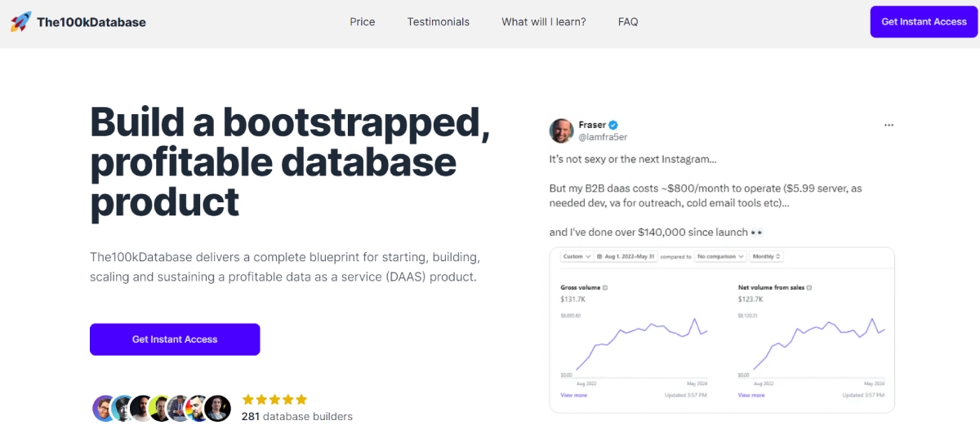Expand the No comparison dropdown
The width and height of the screenshot is (980, 434).
tap(719, 256)
